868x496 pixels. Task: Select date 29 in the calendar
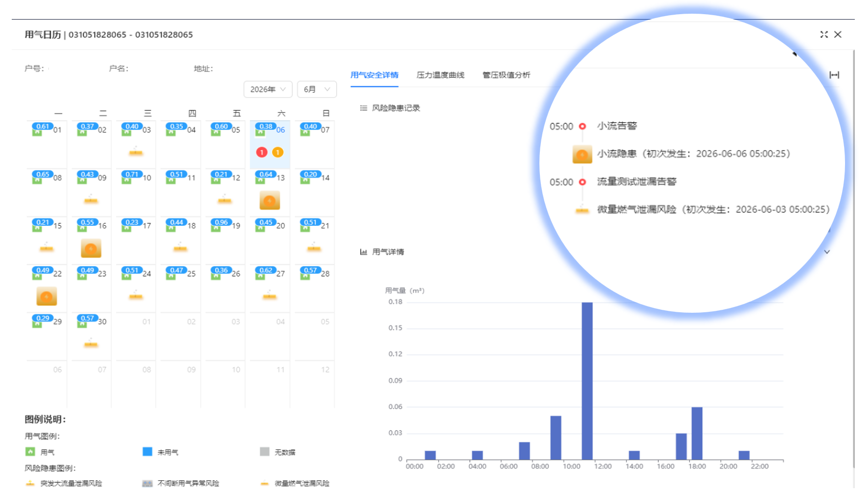[x=57, y=322]
